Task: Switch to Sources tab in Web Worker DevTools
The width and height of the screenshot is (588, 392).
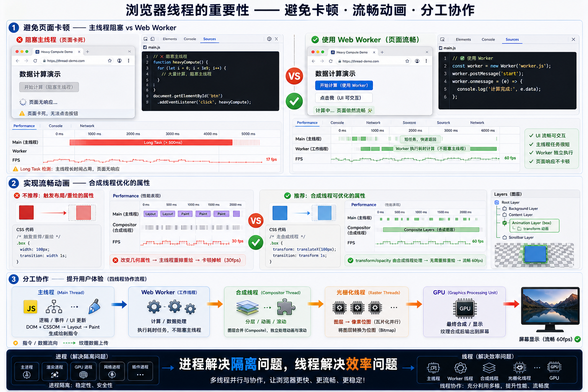Action: click(x=512, y=39)
